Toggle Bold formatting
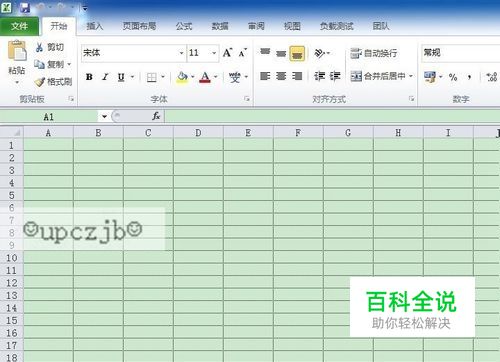 (89, 77)
